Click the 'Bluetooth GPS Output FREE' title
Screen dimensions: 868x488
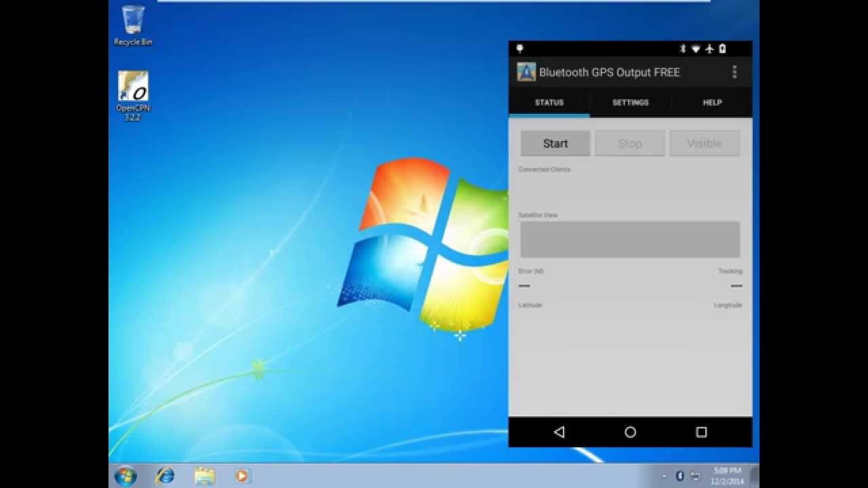(610, 72)
